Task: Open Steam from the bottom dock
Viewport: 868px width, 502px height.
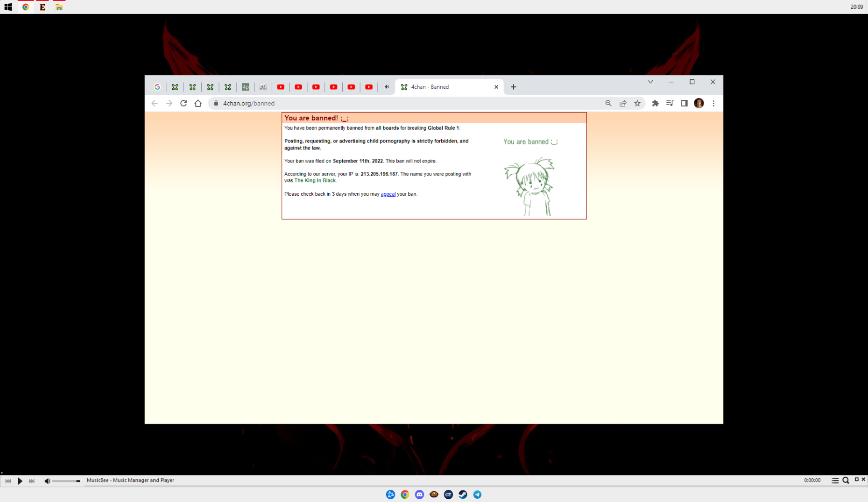Action: [x=463, y=495]
